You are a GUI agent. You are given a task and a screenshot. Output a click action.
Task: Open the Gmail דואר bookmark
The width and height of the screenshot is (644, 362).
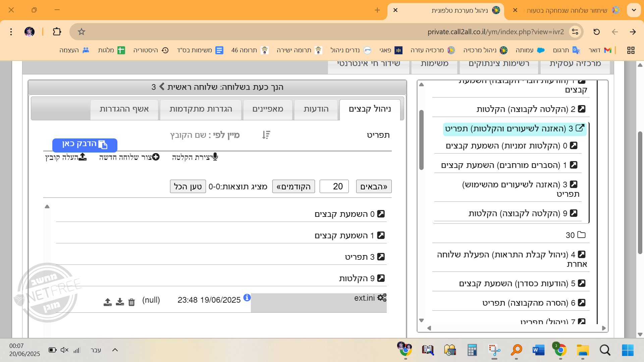tap(600, 50)
